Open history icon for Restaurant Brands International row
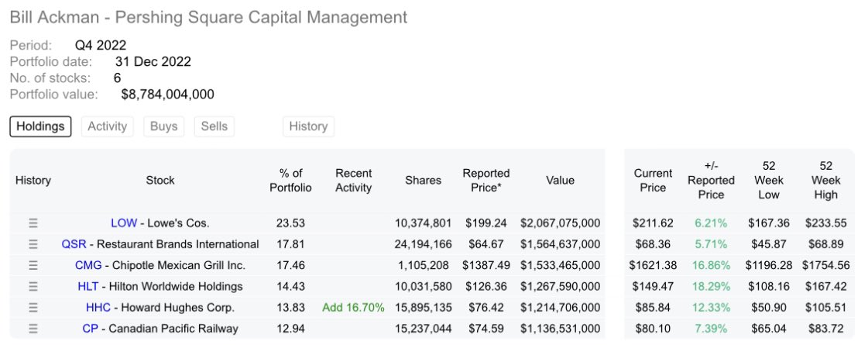 tap(33, 245)
